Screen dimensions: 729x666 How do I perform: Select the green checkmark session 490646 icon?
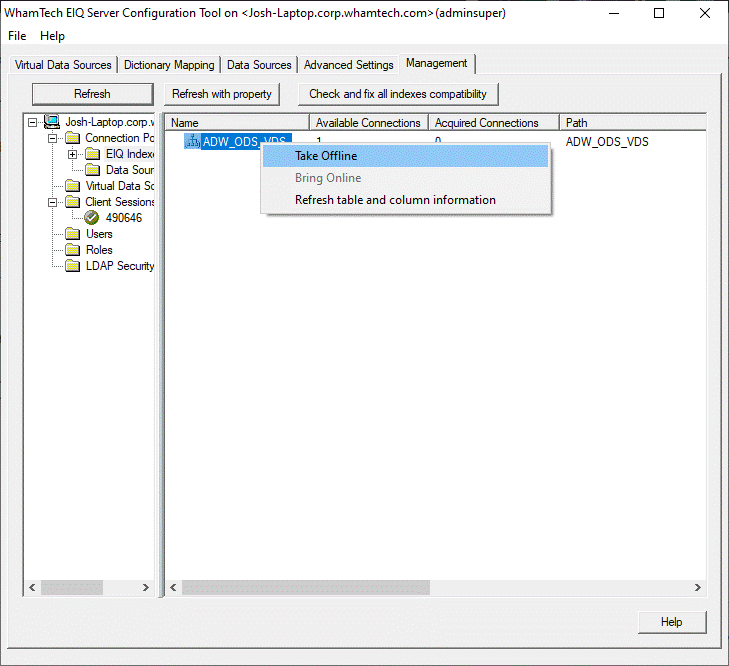92,218
